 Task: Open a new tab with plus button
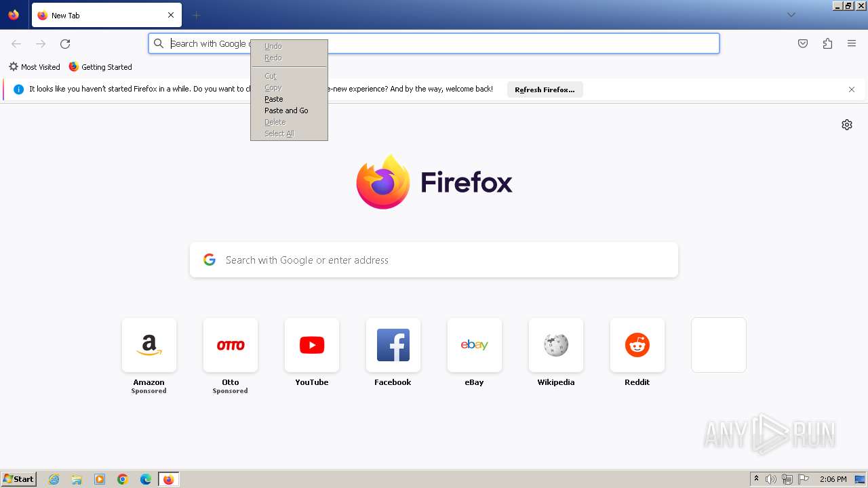coord(196,15)
